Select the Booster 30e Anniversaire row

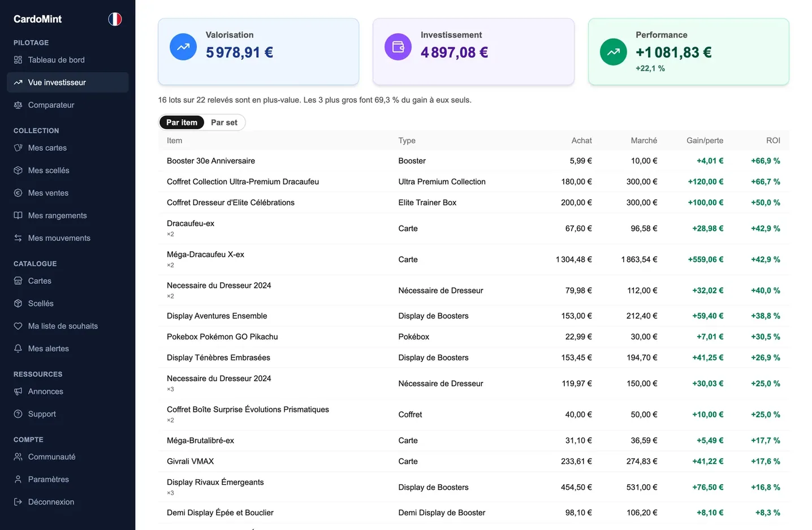pyautogui.click(x=474, y=161)
